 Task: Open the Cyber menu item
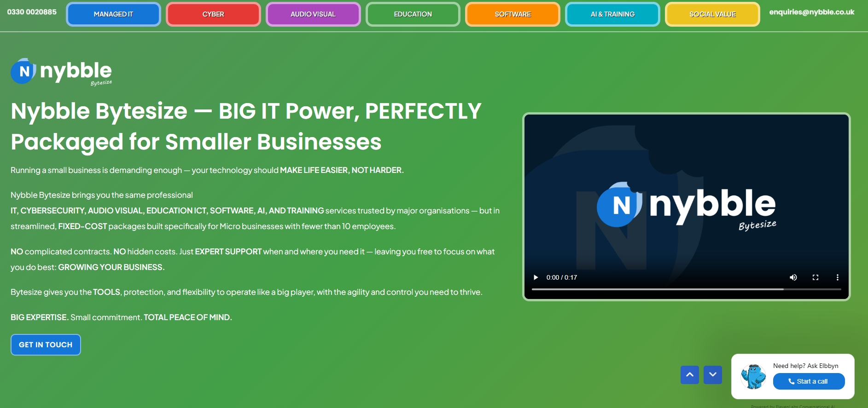coord(213,14)
